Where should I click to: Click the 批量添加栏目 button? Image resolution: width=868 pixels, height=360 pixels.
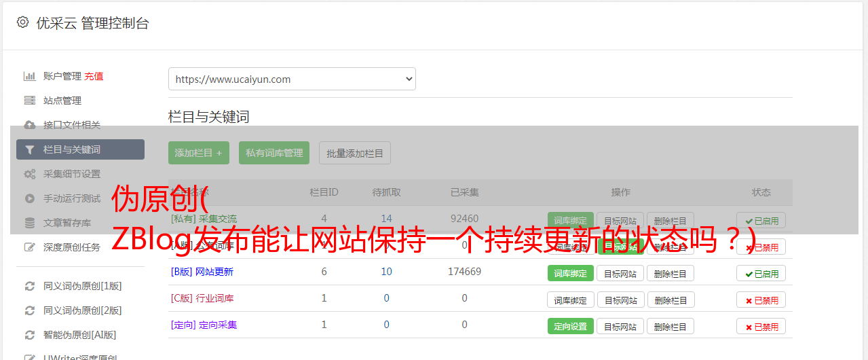(355, 153)
